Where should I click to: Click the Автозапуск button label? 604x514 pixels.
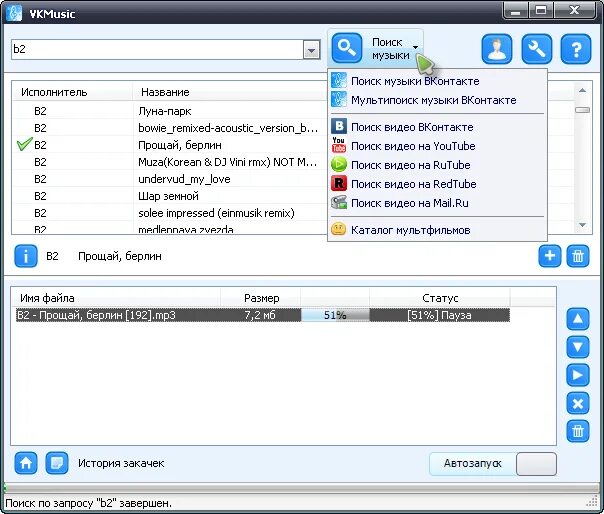472,463
